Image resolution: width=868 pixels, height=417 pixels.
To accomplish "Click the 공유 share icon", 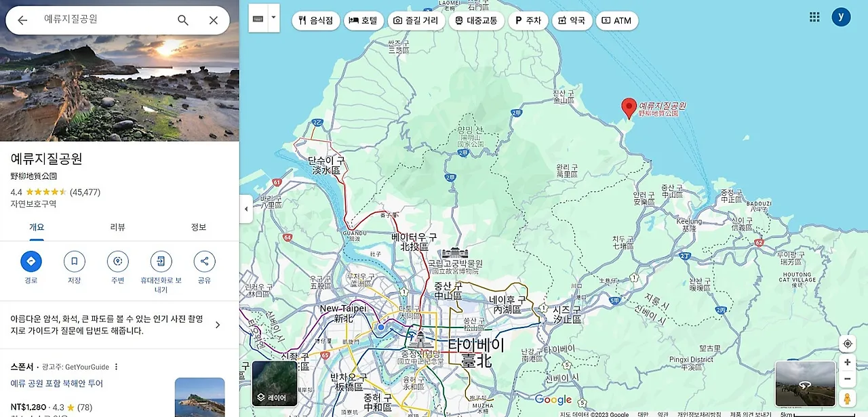I will coord(204,262).
